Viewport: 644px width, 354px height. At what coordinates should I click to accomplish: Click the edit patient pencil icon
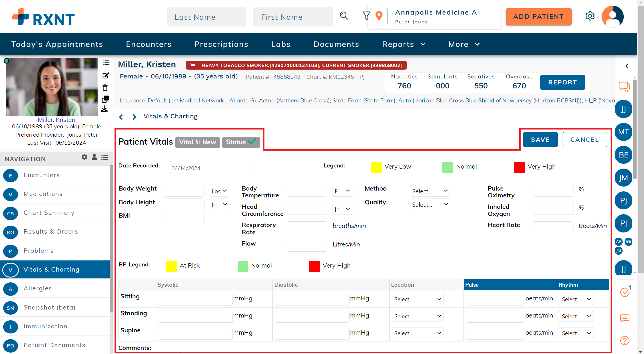pyautogui.click(x=106, y=76)
